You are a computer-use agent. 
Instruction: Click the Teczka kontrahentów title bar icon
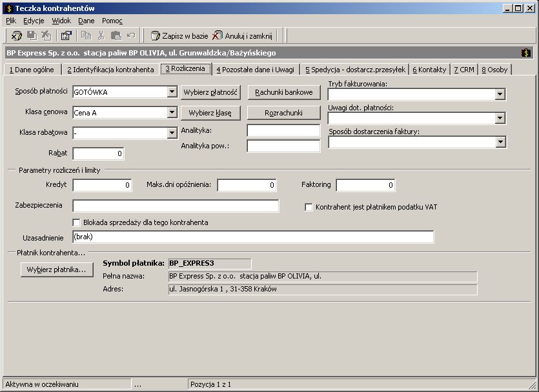[x=9, y=8]
